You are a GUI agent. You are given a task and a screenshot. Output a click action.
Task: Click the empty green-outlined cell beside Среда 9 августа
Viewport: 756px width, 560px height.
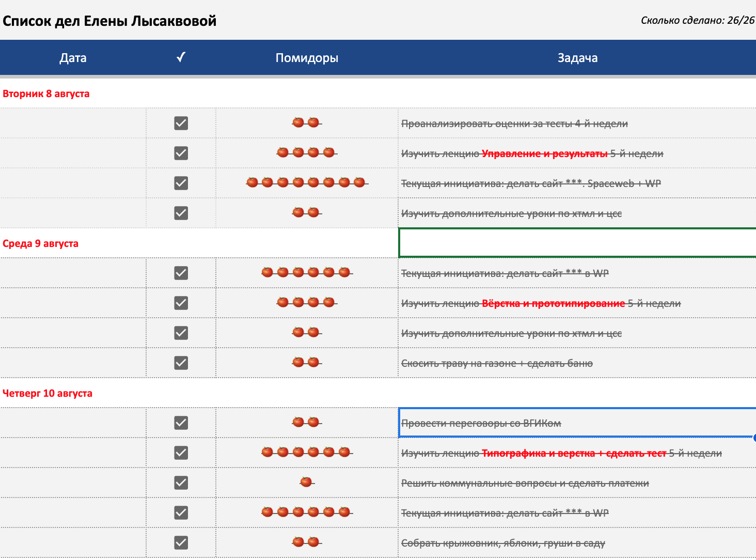[x=577, y=243]
